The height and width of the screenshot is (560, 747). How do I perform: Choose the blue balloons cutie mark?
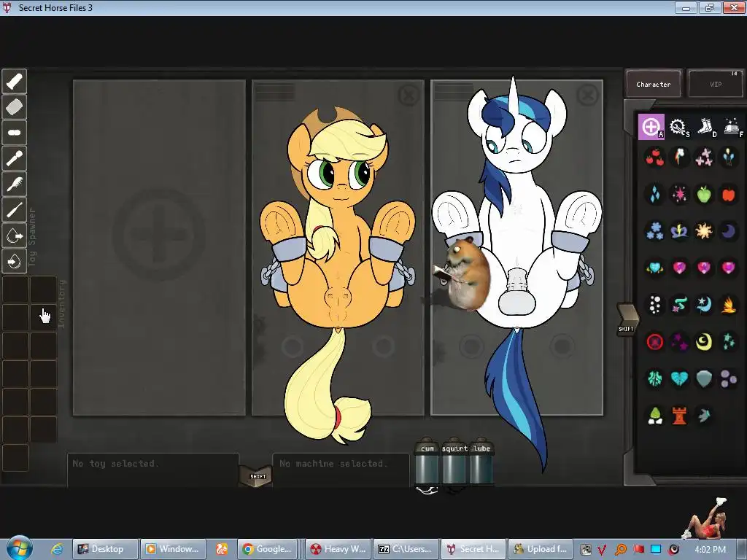click(729, 157)
